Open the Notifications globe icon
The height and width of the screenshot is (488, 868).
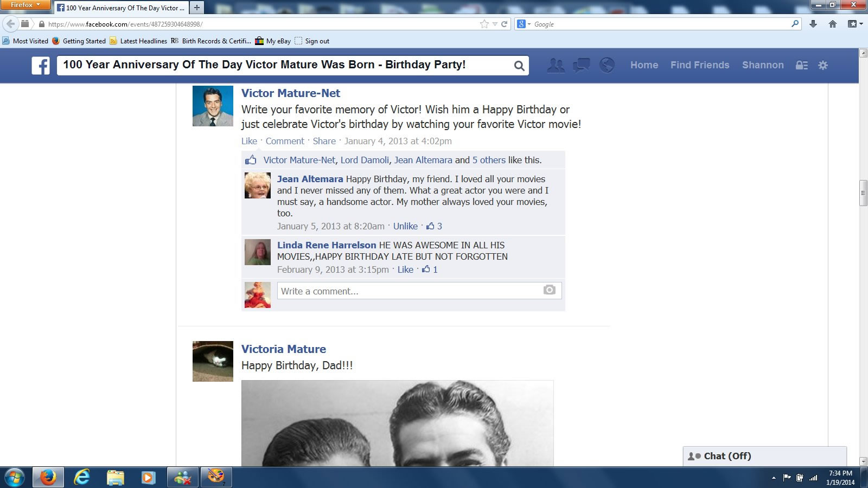point(607,66)
